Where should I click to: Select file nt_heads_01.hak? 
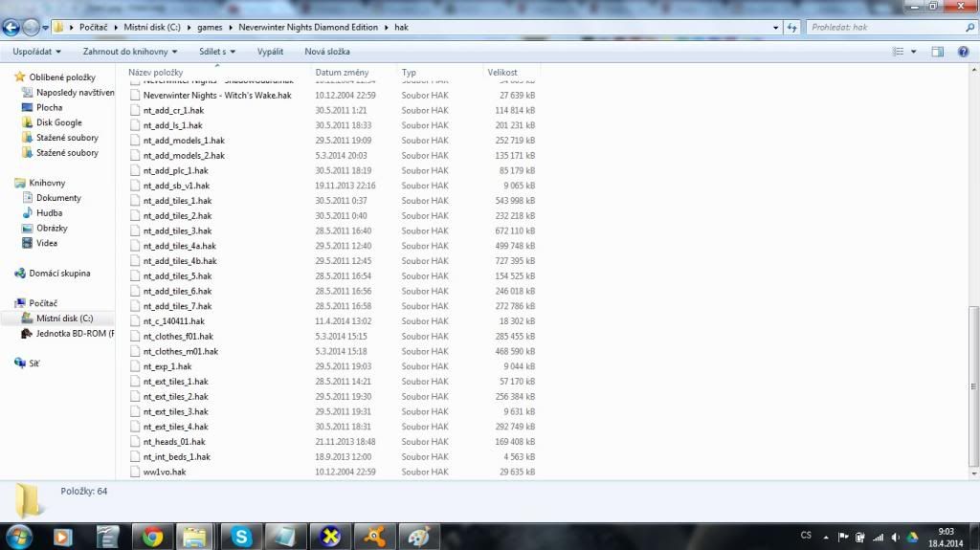pyautogui.click(x=174, y=442)
